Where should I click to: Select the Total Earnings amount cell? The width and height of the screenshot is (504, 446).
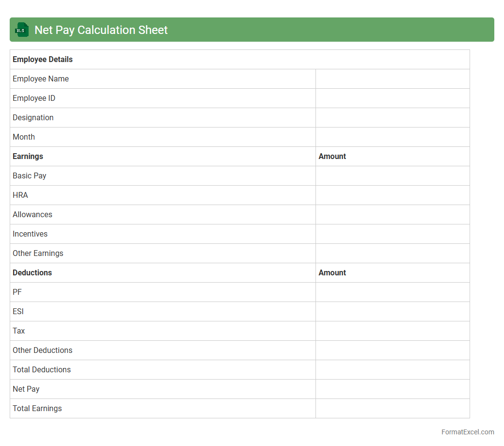393,408
